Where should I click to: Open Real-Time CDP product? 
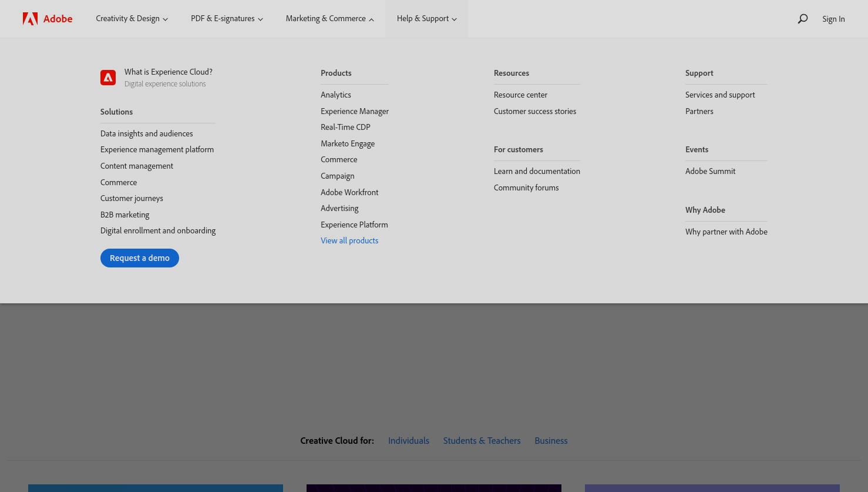[345, 127]
